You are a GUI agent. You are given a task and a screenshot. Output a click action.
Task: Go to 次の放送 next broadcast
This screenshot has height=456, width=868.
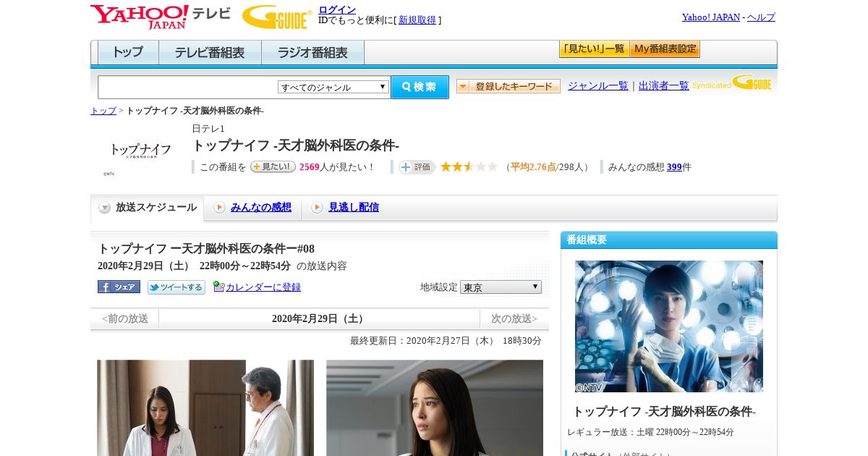[x=514, y=318]
